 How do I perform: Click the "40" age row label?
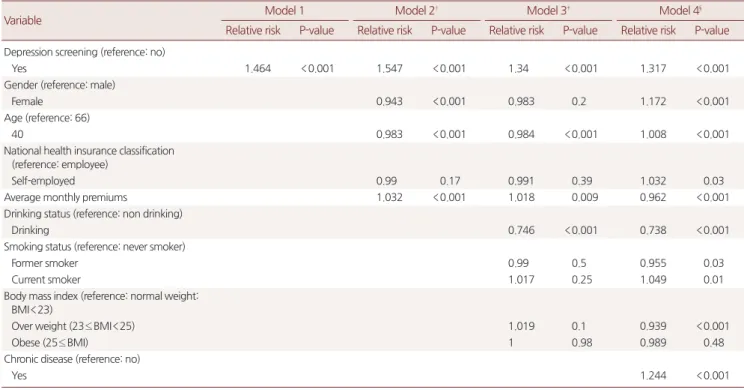tap(18, 134)
